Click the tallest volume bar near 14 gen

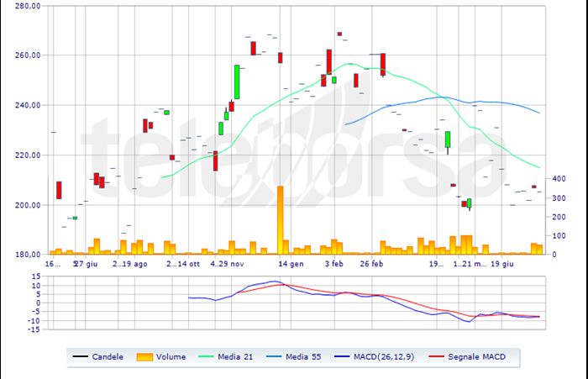[x=280, y=220]
